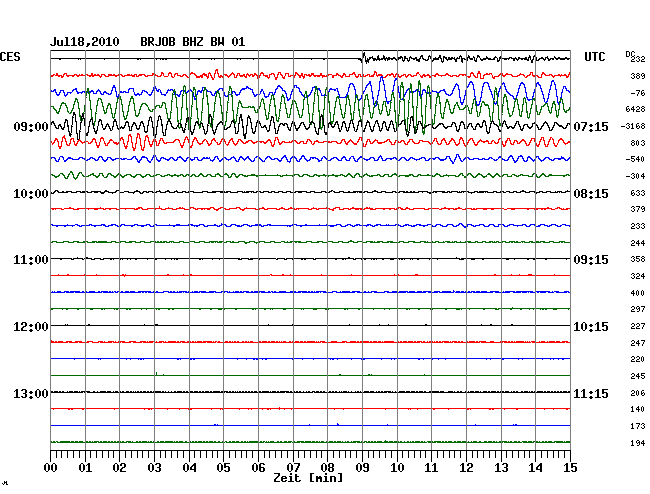Screen dimensions: 650x494
Task: Select the 10:00 local time label
Action: click(31, 194)
